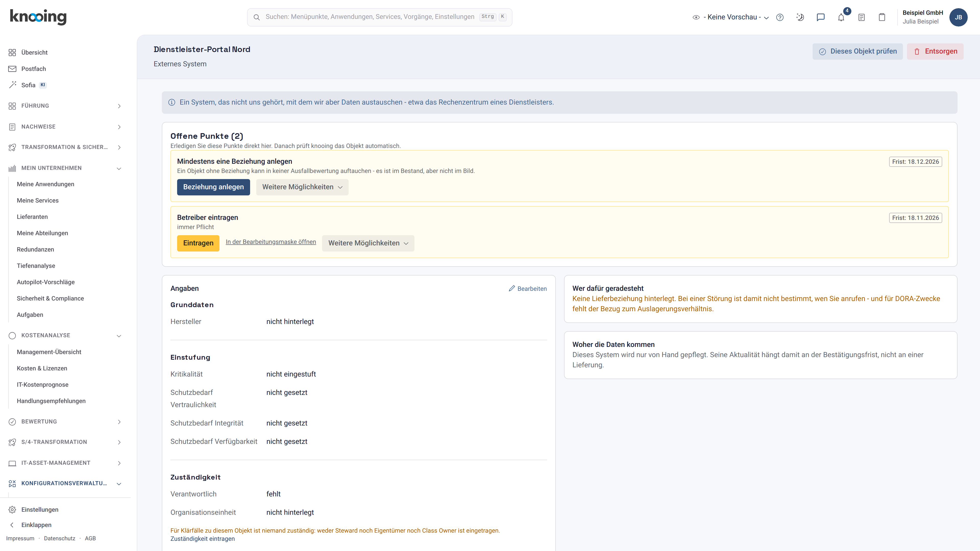Click the IT-Asset-Management laptop icon
The image size is (980, 551).
coord(12,463)
